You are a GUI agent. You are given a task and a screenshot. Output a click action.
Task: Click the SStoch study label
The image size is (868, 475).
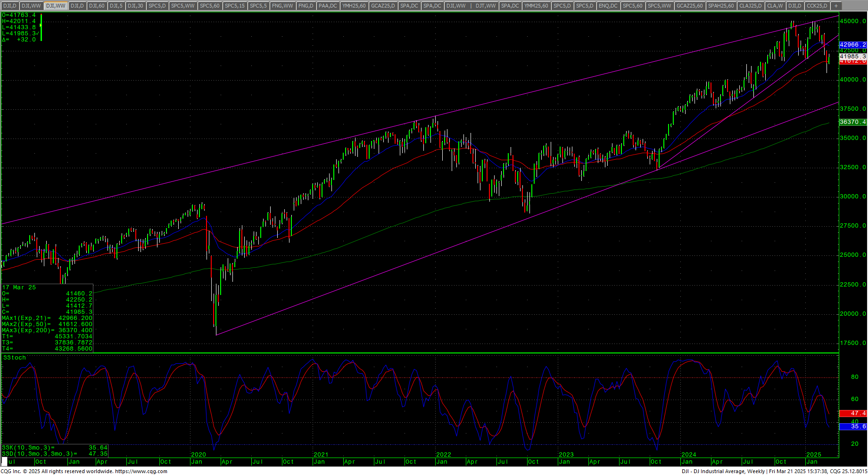point(15,358)
